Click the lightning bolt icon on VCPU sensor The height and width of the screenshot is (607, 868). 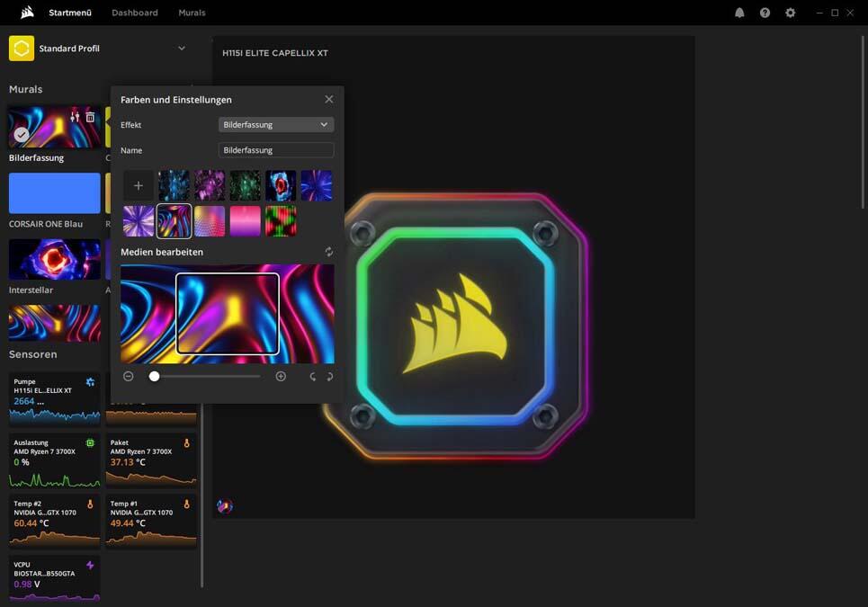point(90,565)
